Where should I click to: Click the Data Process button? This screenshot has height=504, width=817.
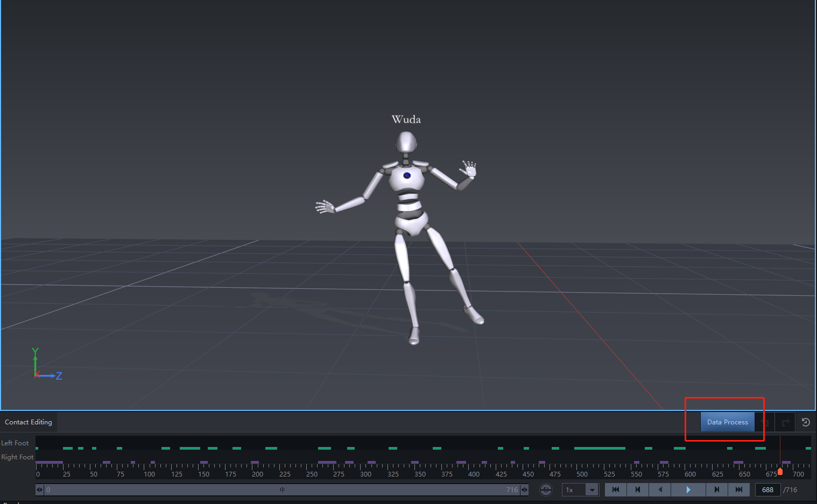pyautogui.click(x=727, y=422)
